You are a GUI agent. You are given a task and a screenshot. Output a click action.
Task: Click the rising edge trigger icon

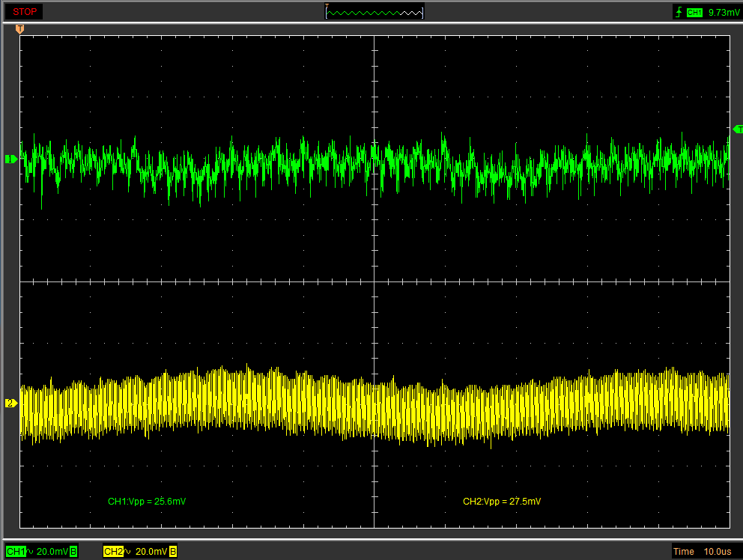(x=679, y=12)
